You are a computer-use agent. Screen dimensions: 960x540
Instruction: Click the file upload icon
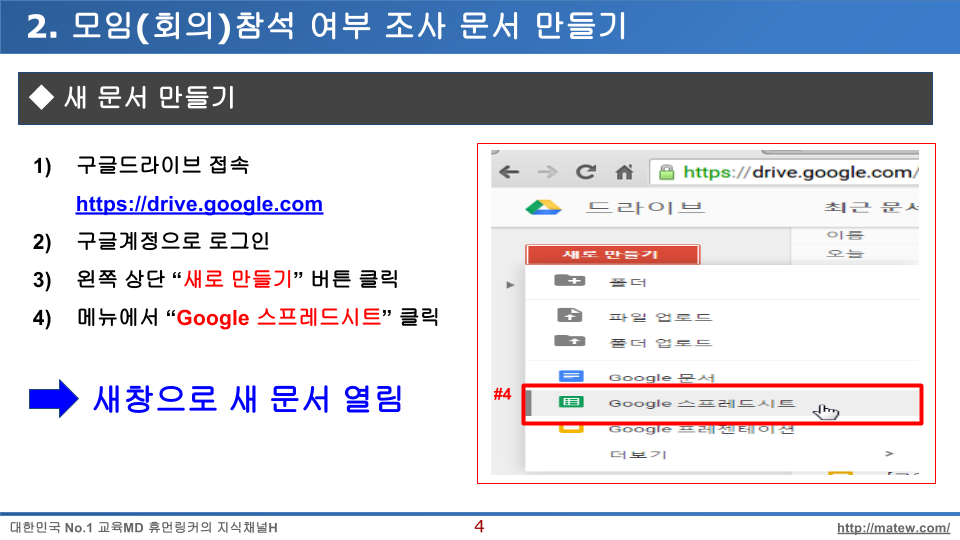(569, 315)
